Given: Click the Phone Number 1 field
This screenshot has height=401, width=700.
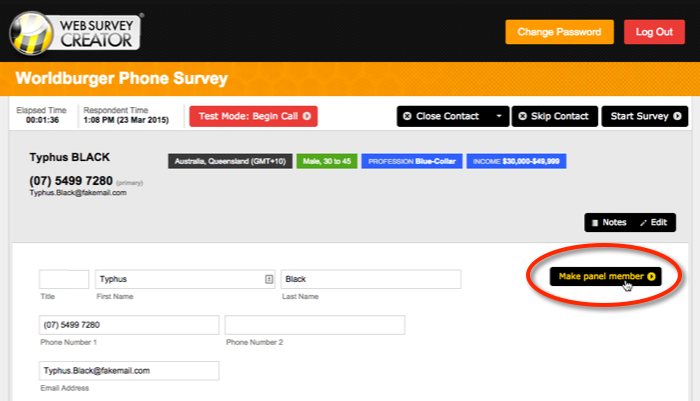Looking at the screenshot, I should [x=128, y=325].
